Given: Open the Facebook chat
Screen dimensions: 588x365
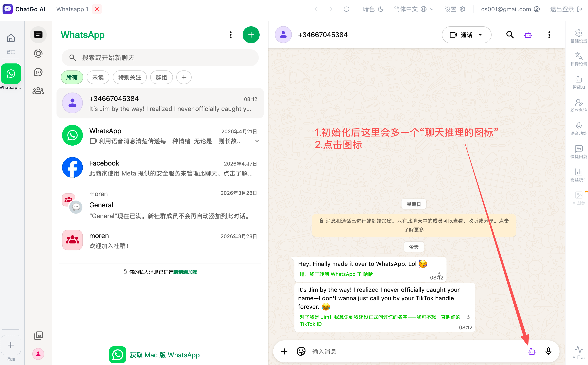Looking at the screenshot, I should (160, 168).
